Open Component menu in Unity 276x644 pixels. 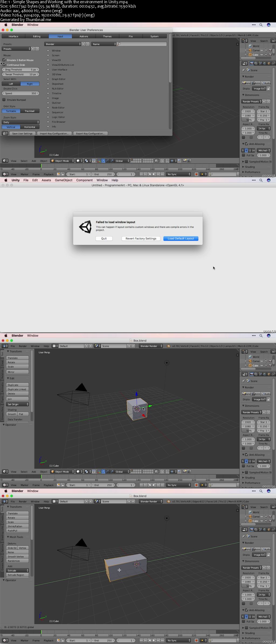tap(84, 180)
